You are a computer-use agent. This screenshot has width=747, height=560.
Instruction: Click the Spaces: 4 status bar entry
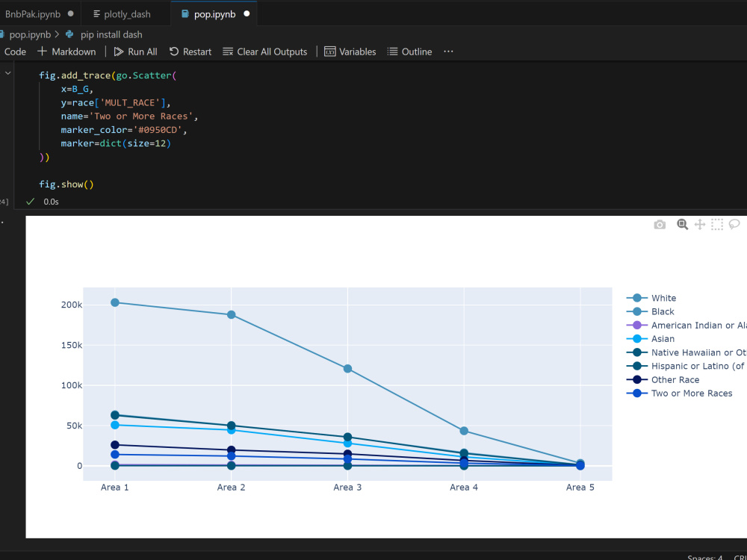point(705,557)
